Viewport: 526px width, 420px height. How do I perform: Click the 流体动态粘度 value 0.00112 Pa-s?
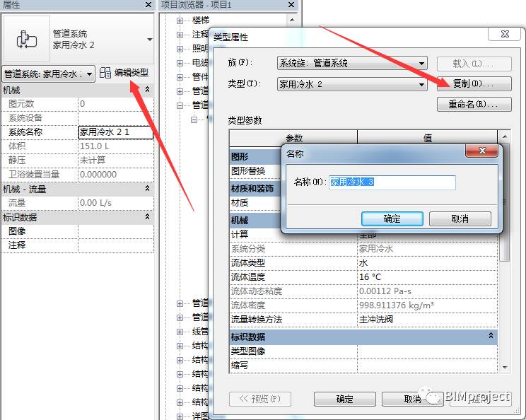(x=427, y=291)
